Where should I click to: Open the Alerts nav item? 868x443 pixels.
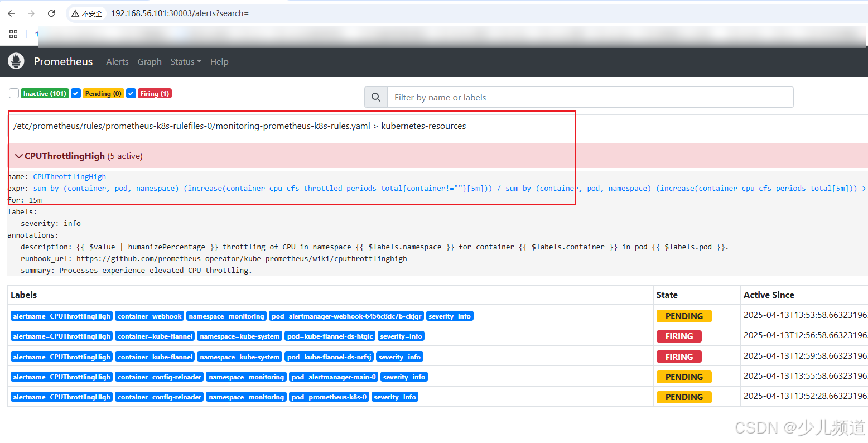(117, 62)
